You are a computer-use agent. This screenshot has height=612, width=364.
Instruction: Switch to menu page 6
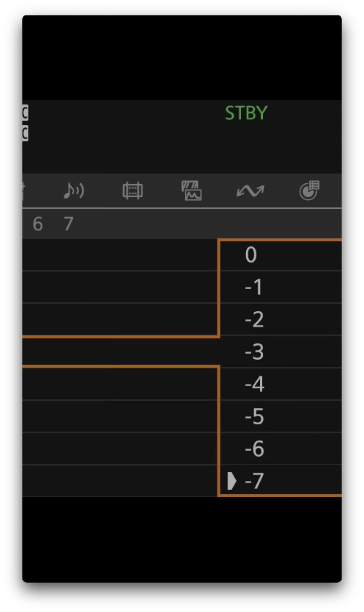[x=38, y=224]
